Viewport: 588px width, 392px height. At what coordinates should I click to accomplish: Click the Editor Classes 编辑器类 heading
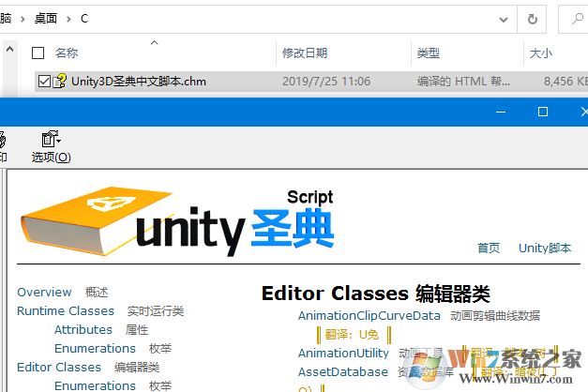[376, 294]
